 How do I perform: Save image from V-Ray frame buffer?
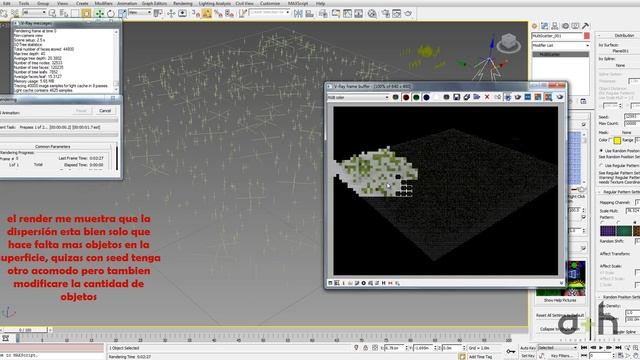pos(456,97)
